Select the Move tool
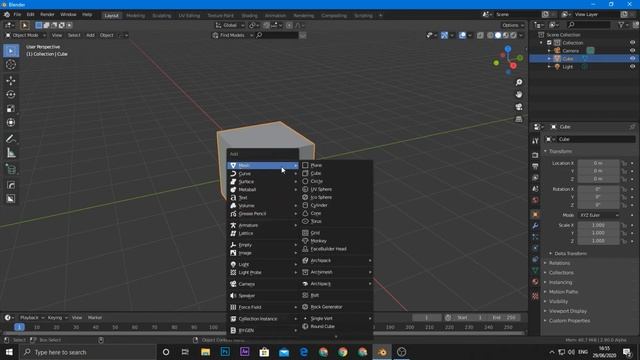Screen dimensions: 640x360 (11, 80)
